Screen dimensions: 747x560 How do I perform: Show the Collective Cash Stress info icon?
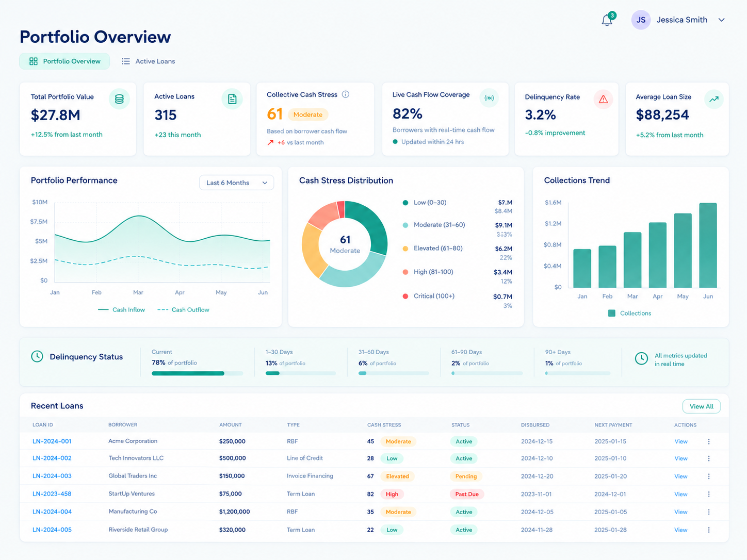pyautogui.click(x=346, y=94)
